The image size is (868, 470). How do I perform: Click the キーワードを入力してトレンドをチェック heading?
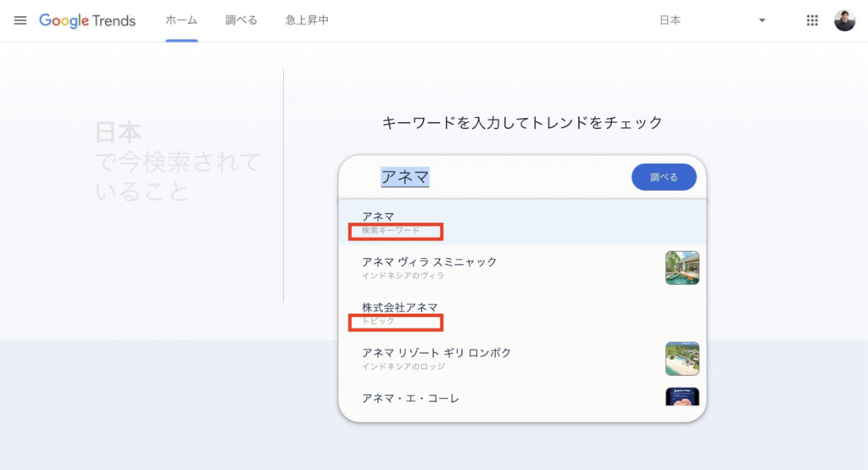coord(522,123)
